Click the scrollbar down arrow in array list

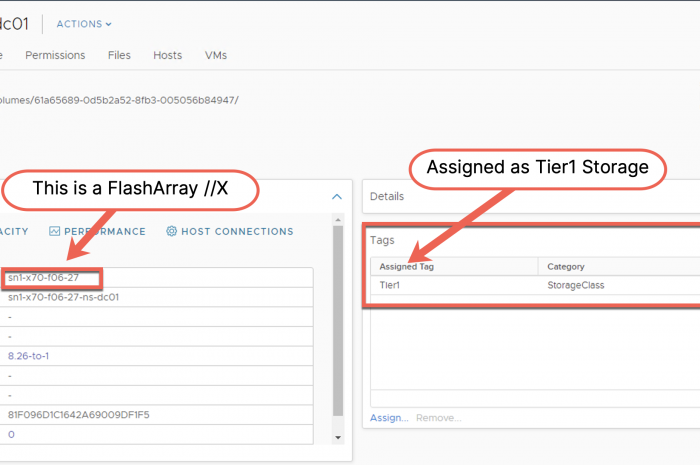[x=338, y=438]
